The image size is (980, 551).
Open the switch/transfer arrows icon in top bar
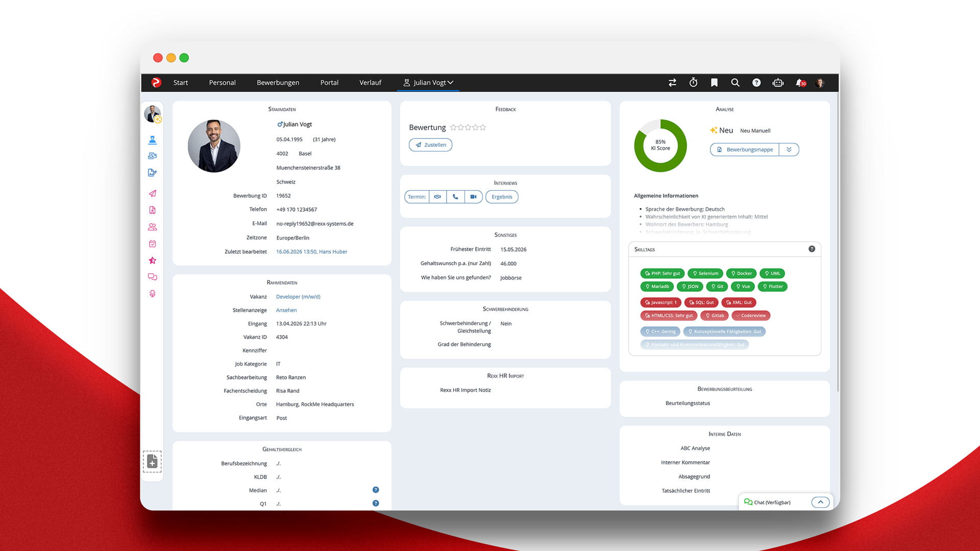(672, 83)
